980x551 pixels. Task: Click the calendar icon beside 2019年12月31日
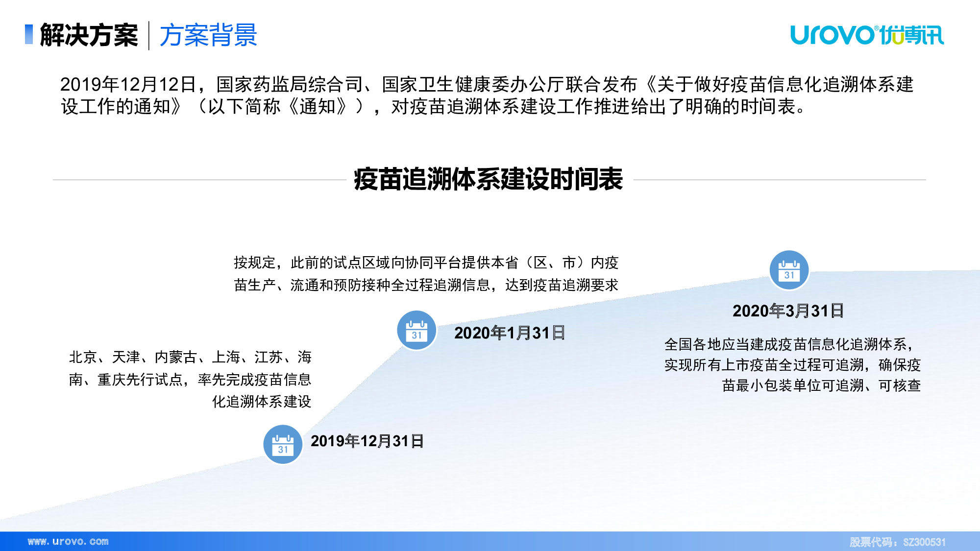(x=283, y=444)
